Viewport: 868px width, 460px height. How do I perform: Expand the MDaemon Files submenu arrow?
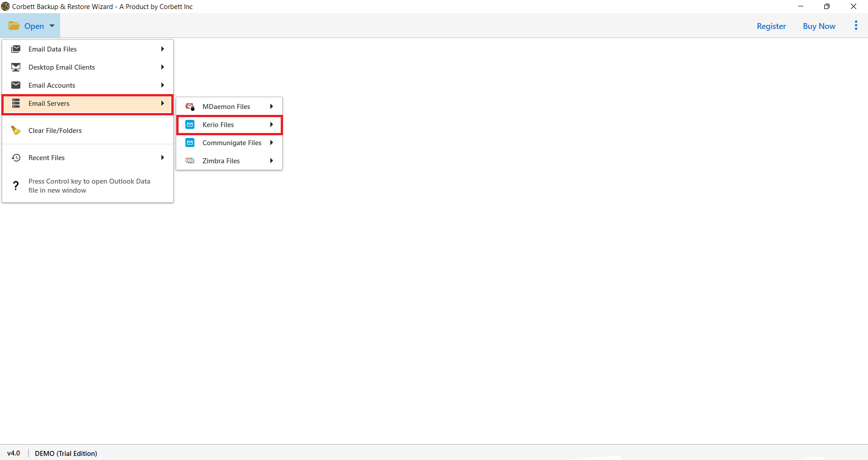[271, 106]
